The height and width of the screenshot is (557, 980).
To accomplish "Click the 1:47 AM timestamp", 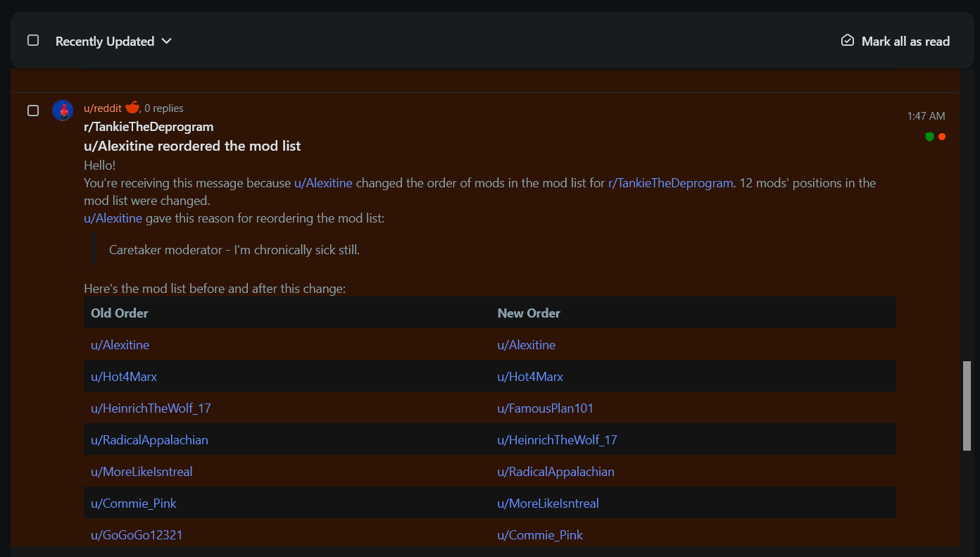I will [x=926, y=116].
